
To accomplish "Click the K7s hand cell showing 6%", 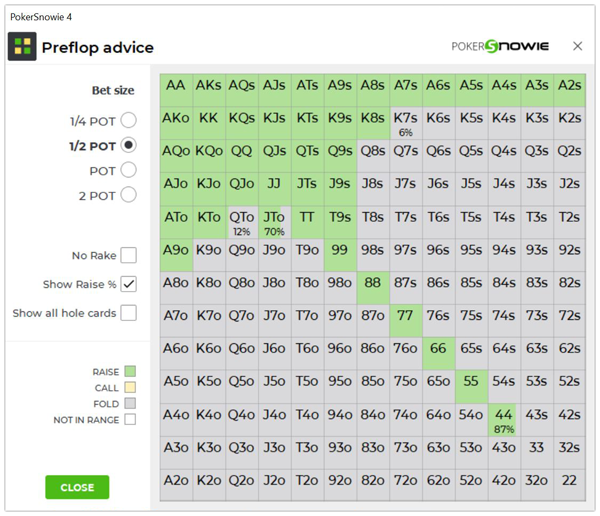I will (x=405, y=122).
